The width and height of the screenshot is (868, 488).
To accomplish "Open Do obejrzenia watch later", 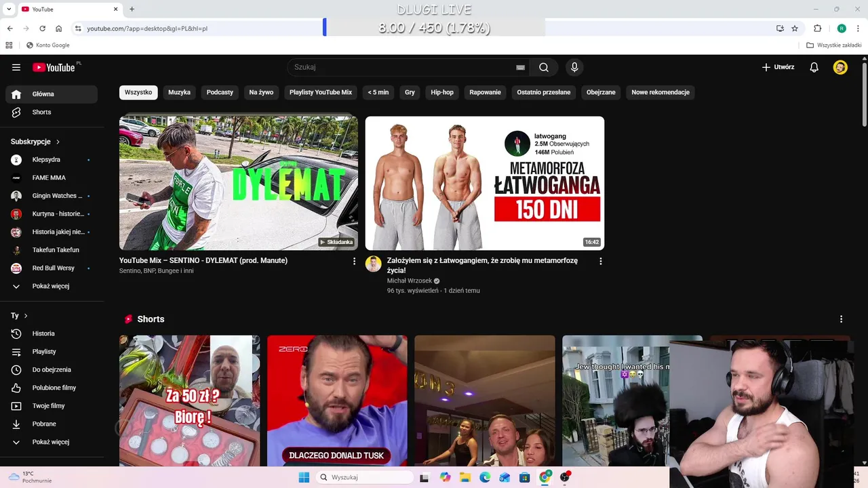I will coord(52,369).
